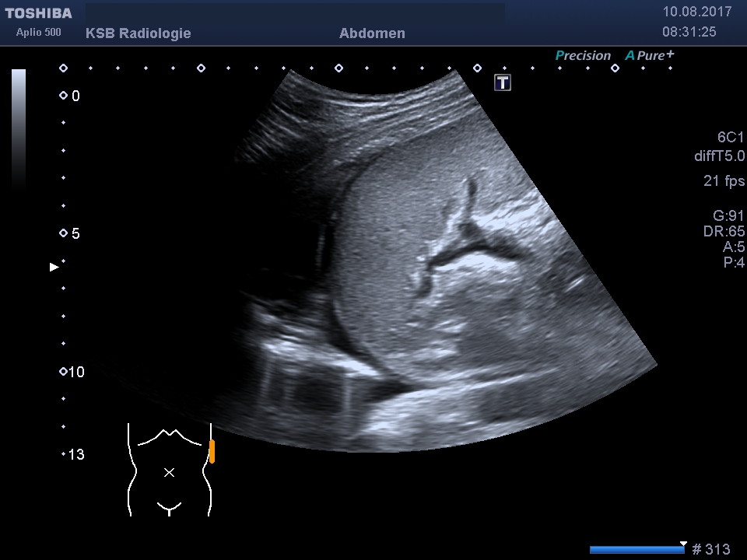This screenshot has height=560, width=747.
Task: Click the orange probe position marker
Action: (212, 452)
